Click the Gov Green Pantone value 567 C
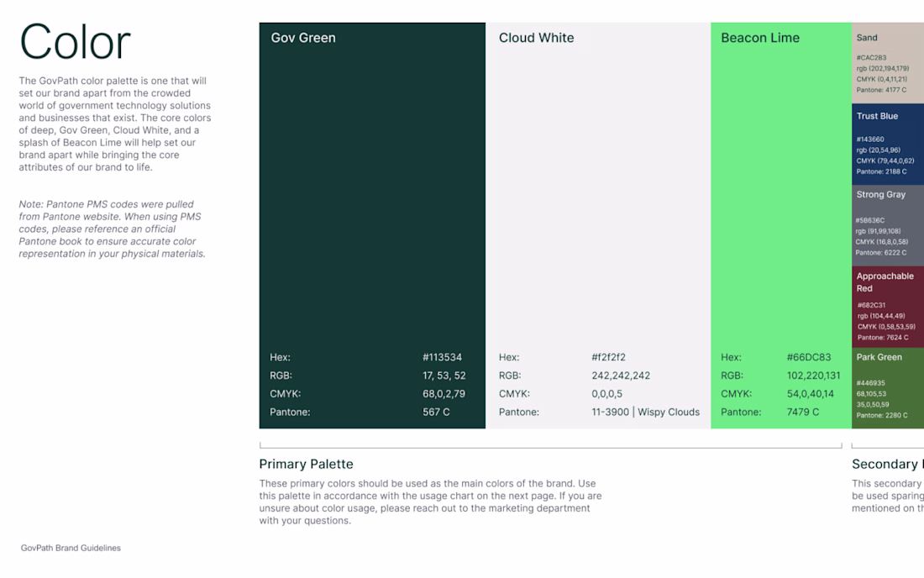Screen dimensions: 924x578 point(435,412)
